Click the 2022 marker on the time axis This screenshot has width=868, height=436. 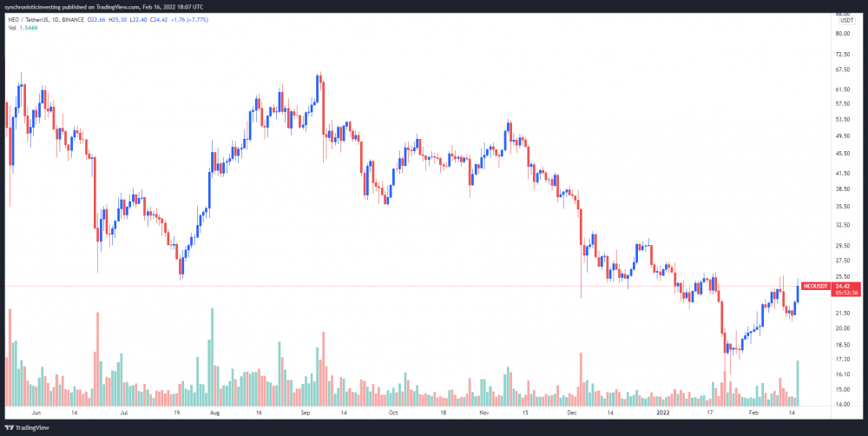click(663, 413)
